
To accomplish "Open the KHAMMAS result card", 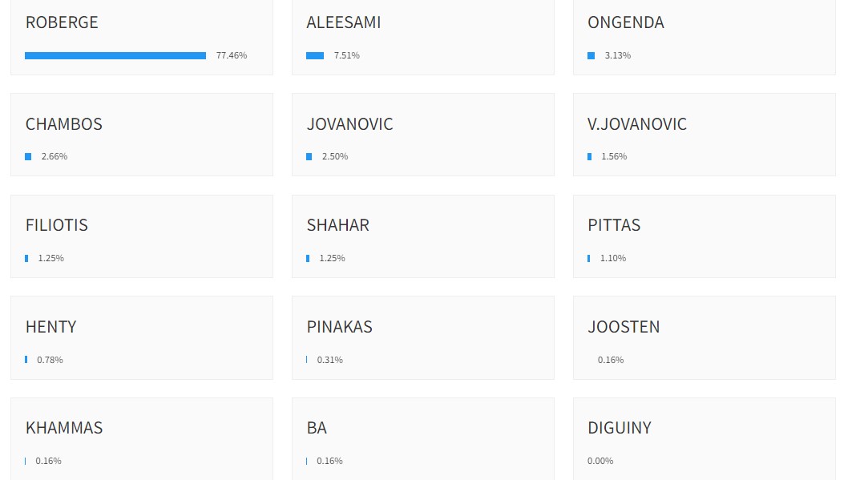I will click(142, 438).
